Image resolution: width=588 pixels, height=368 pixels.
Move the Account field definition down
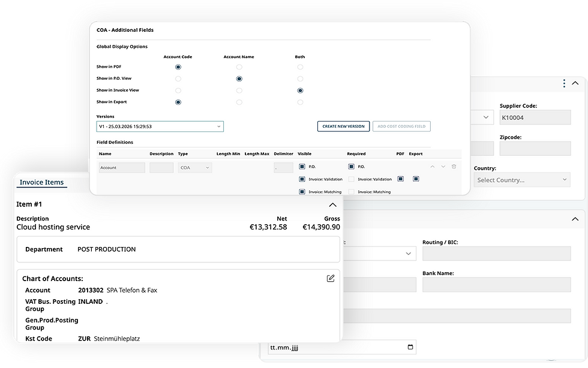click(x=443, y=167)
